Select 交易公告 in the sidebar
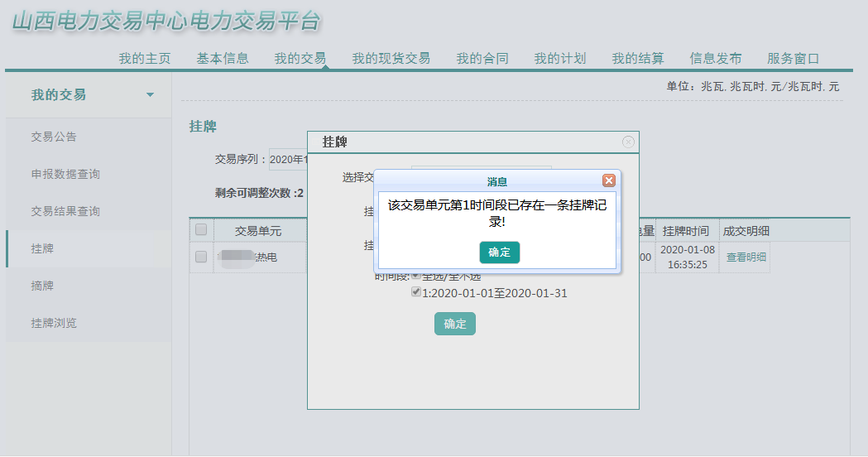The height and width of the screenshot is (457, 868). 54,137
